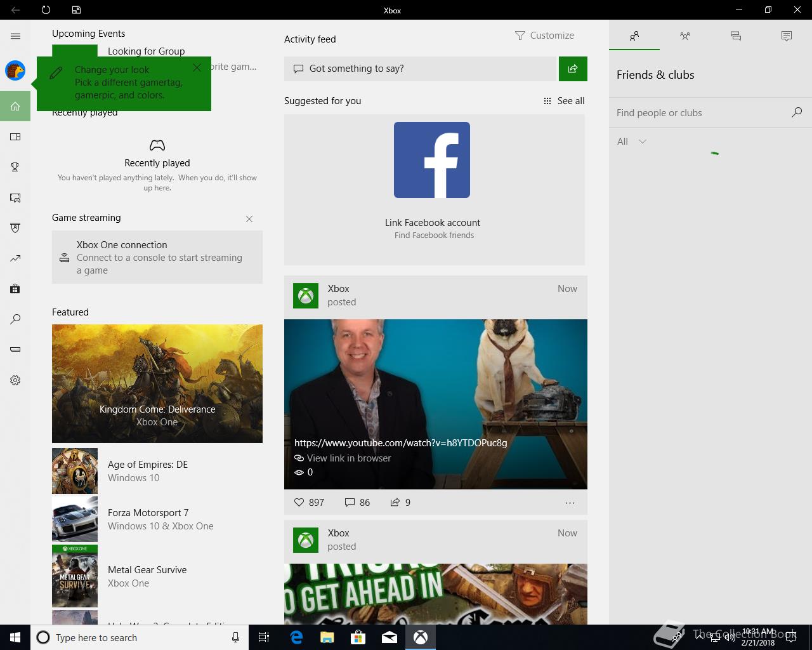Open Settings gear sidebar icon
The height and width of the screenshot is (650, 812).
point(15,380)
